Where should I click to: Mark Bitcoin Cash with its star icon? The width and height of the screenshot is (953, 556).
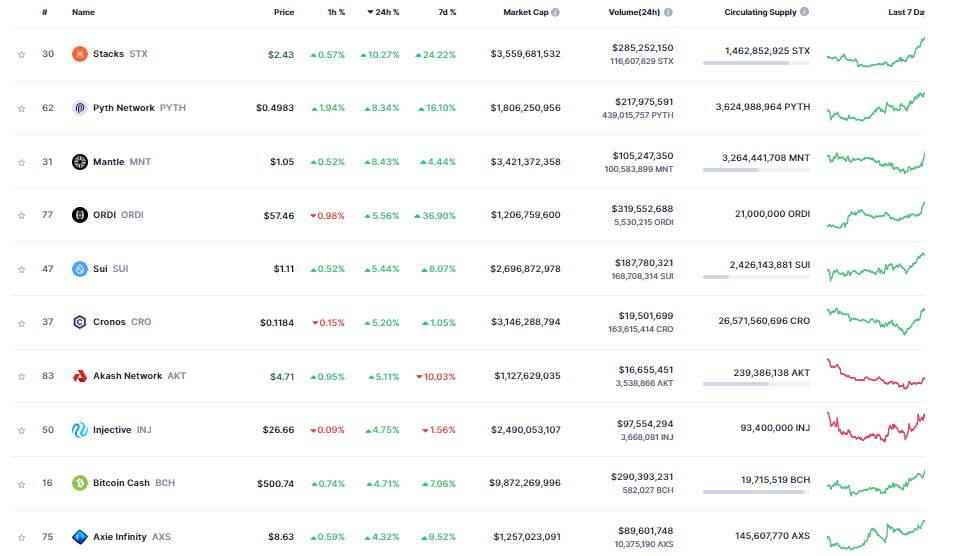pyautogui.click(x=22, y=484)
